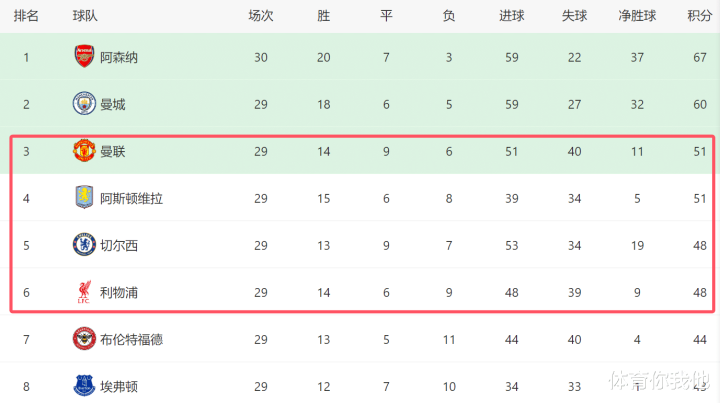Image resolution: width=720 pixels, height=403 pixels.
Task: Open the 阿斯顿维拉 team page
Action: [x=131, y=198]
